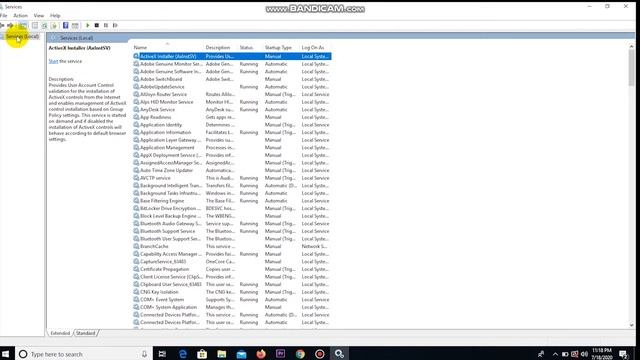
Task: Click the Forward arrow in the toolbar
Action: [x=10, y=25]
